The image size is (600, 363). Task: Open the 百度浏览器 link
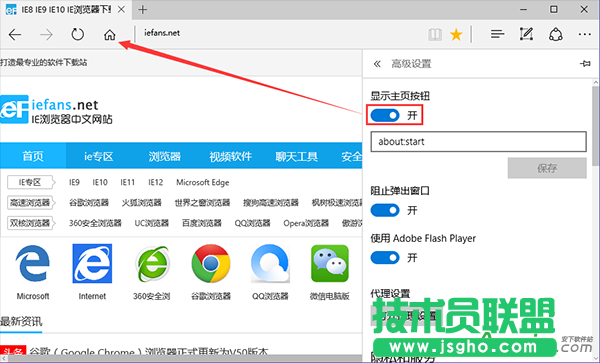point(202,223)
